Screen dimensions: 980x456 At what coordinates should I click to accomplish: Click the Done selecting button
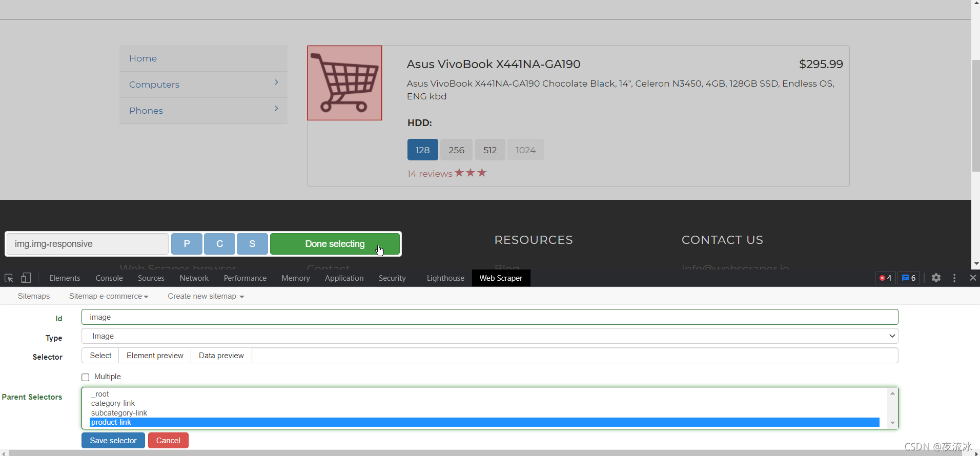point(335,244)
